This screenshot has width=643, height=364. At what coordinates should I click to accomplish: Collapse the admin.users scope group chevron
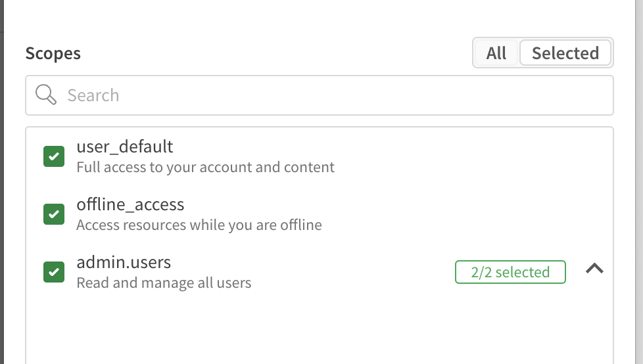(x=594, y=269)
